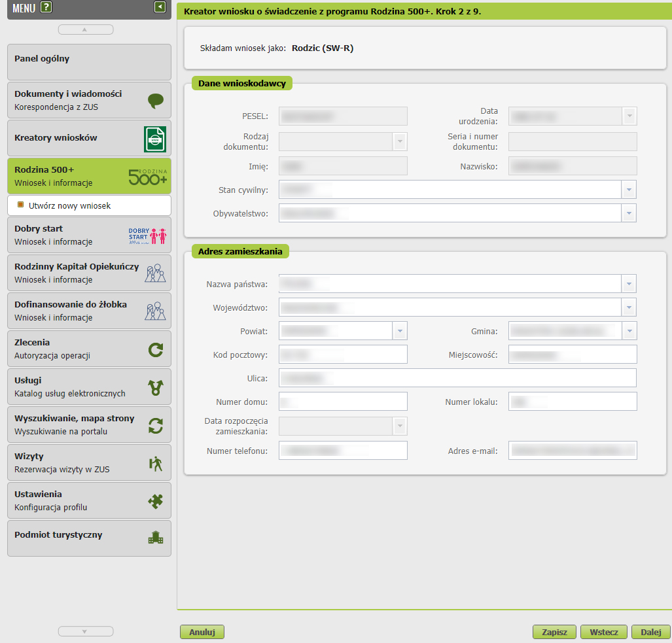Expand the Stan cywilny dropdown
672x643 pixels.
click(629, 190)
